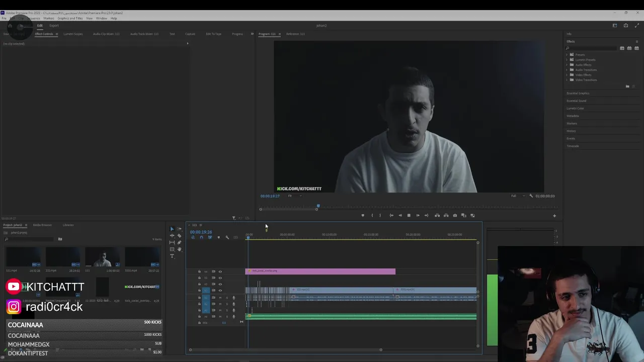Add marker in Program monitor transport

coord(363,215)
